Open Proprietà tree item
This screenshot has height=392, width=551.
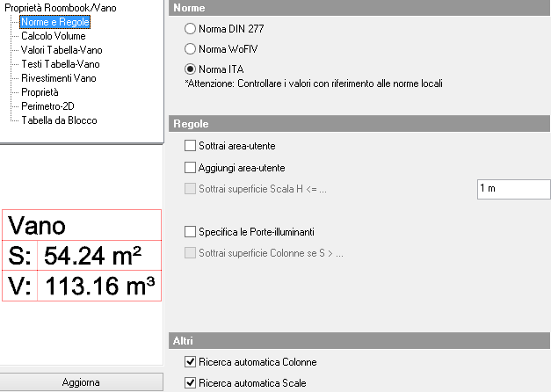click(40, 92)
